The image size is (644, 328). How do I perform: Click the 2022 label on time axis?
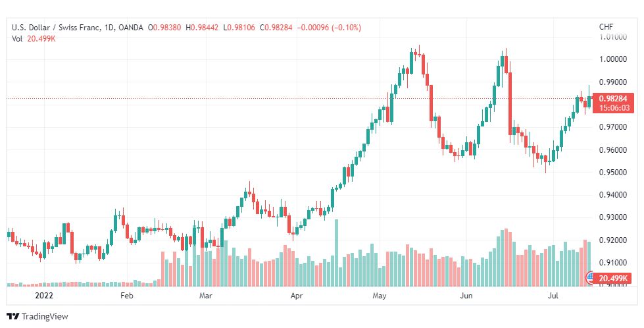coord(44,296)
